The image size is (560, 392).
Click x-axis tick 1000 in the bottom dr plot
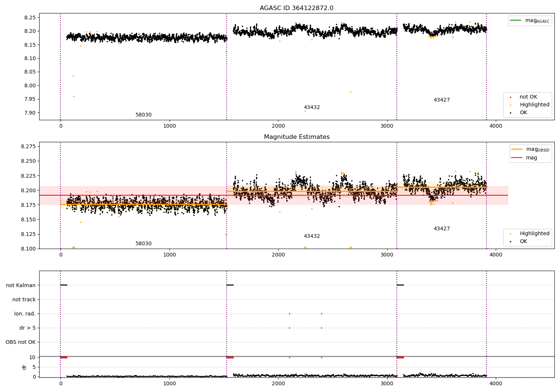point(169,384)
